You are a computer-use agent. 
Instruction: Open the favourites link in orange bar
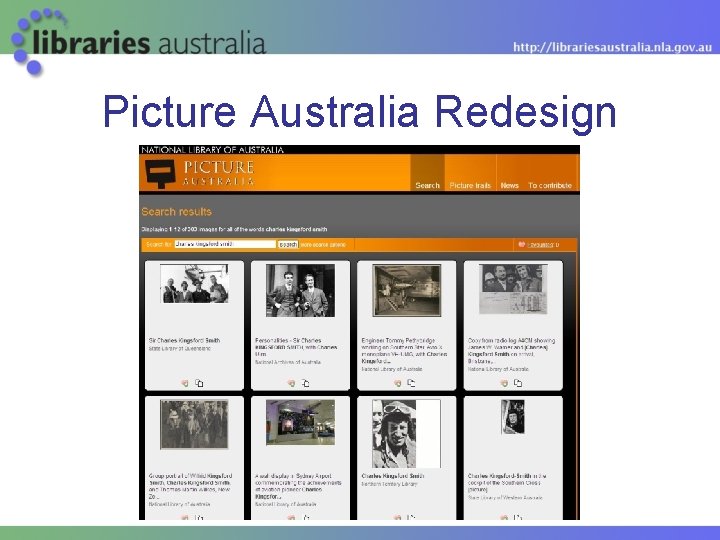pos(543,245)
